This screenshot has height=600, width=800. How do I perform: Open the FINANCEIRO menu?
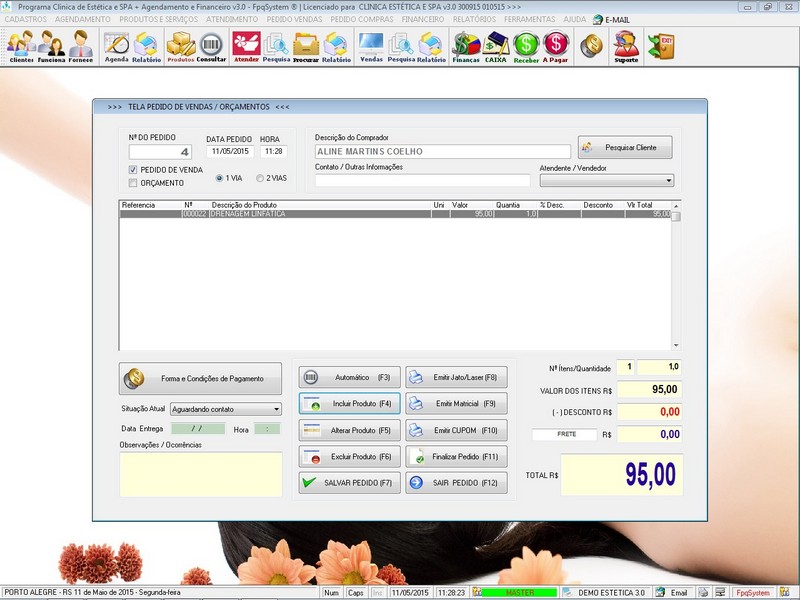click(423, 19)
